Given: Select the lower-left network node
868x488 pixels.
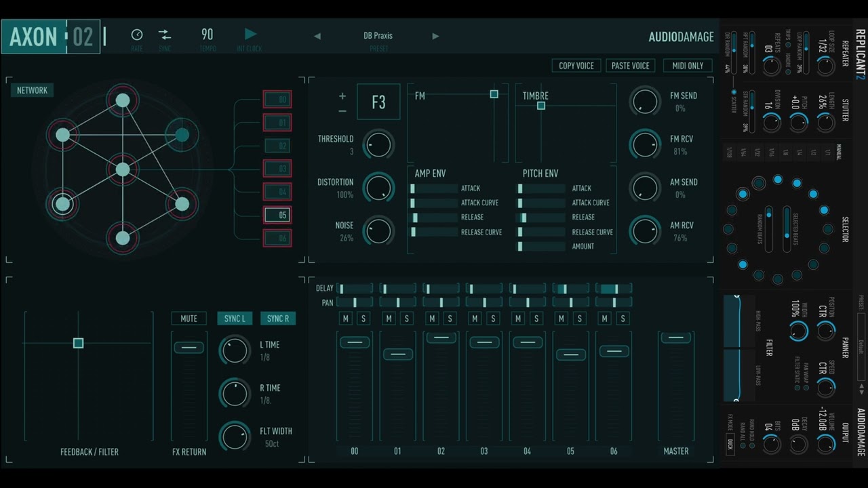Looking at the screenshot, I should 62,203.
